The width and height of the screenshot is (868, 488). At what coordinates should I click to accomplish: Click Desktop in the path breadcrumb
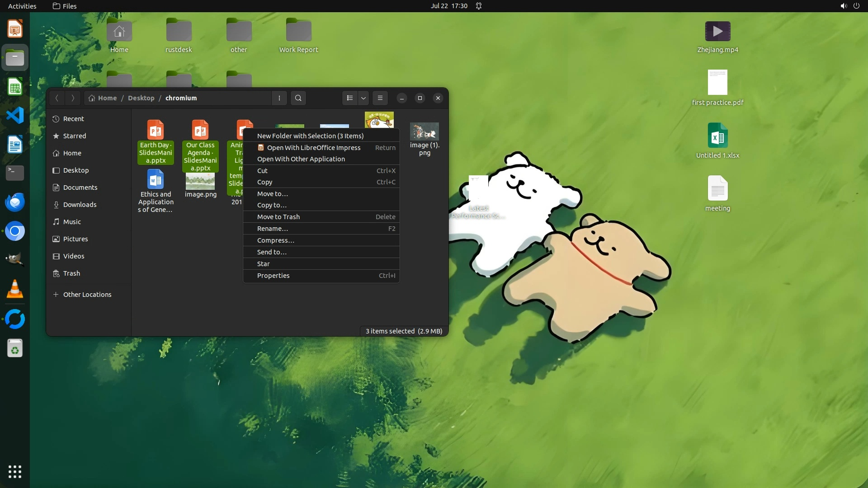pos(141,98)
